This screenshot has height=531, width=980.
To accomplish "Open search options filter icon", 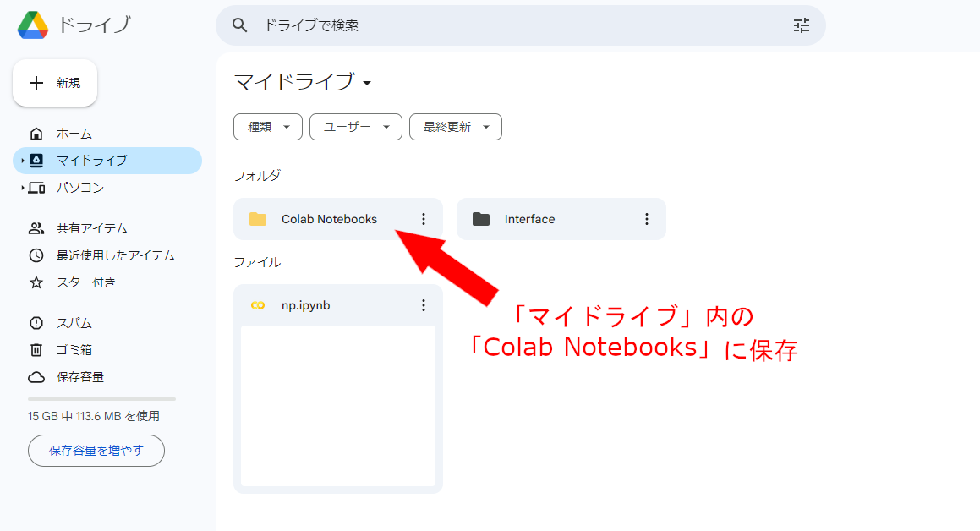I will pos(801,25).
